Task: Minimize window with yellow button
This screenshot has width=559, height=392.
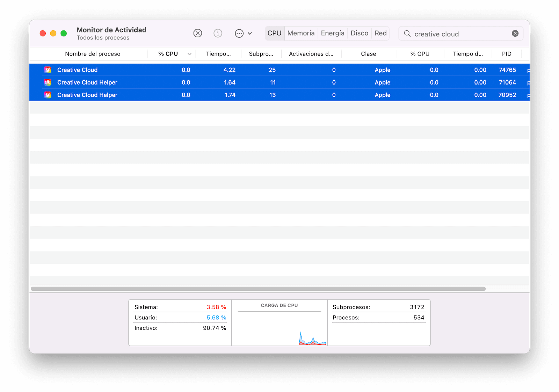Action: pos(53,33)
